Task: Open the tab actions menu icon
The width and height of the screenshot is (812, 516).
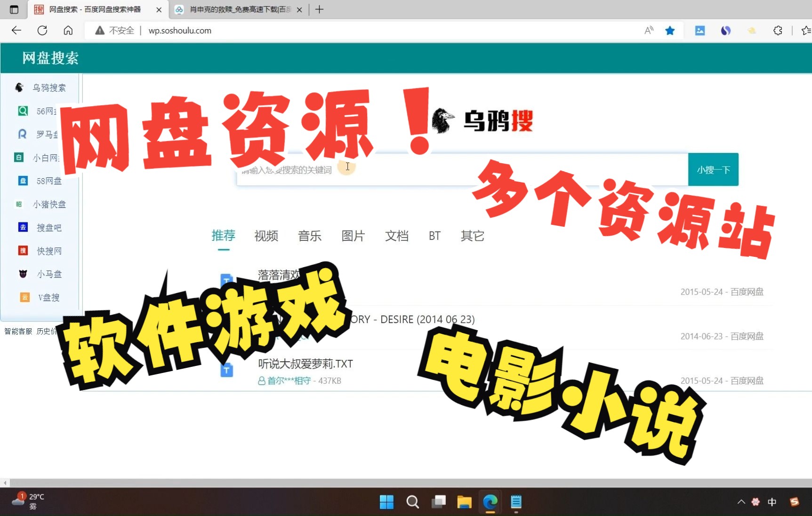Action: click(14, 9)
